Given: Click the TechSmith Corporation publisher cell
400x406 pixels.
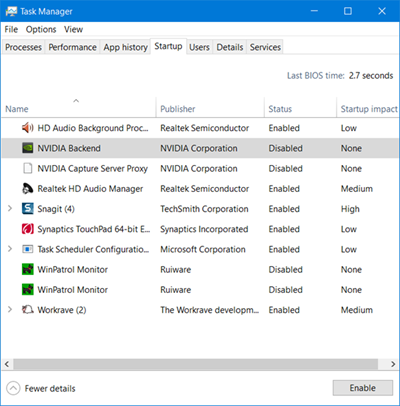Looking at the screenshot, I should pos(204,209).
